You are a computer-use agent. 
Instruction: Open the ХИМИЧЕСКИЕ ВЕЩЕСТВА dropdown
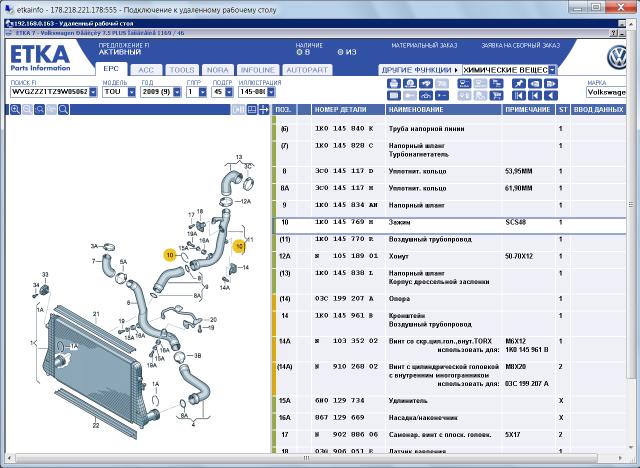coord(552,70)
